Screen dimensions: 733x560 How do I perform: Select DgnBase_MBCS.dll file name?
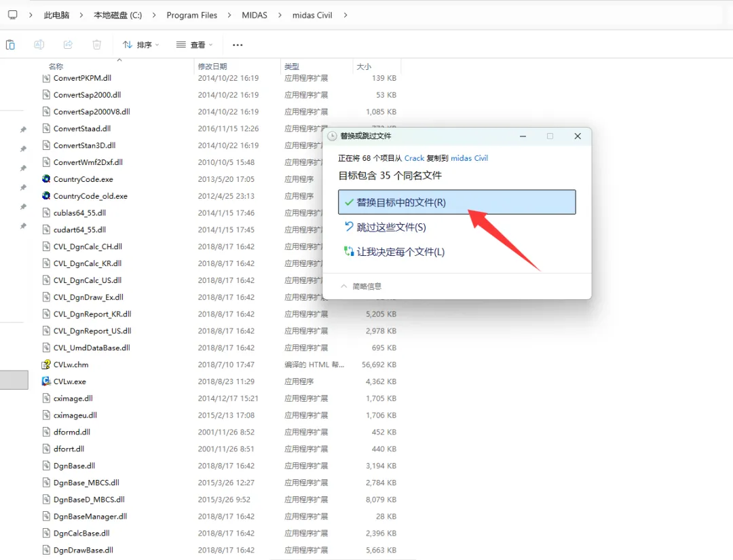(x=86, y=483)
